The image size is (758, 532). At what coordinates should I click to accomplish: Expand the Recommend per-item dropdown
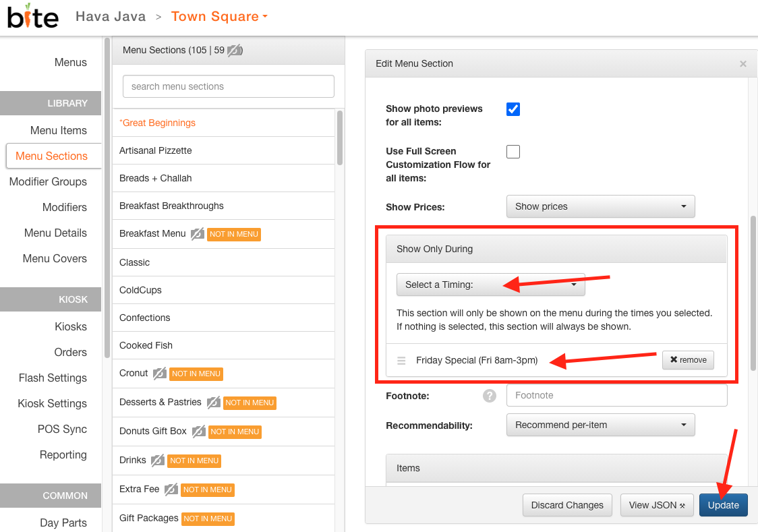point(600,425)
